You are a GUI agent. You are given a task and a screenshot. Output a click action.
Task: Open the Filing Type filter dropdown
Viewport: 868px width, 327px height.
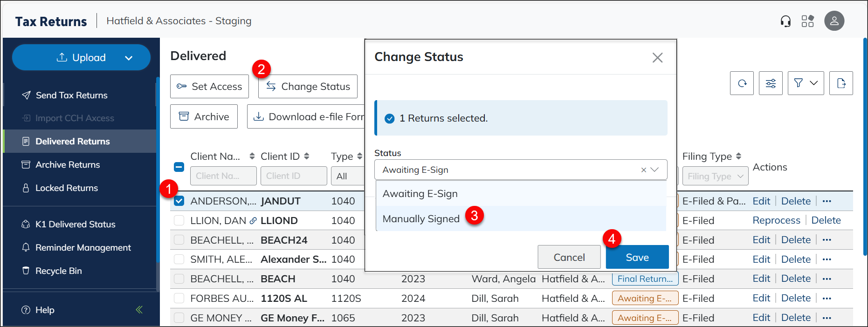pyautogui.click(x=715, y=176)
